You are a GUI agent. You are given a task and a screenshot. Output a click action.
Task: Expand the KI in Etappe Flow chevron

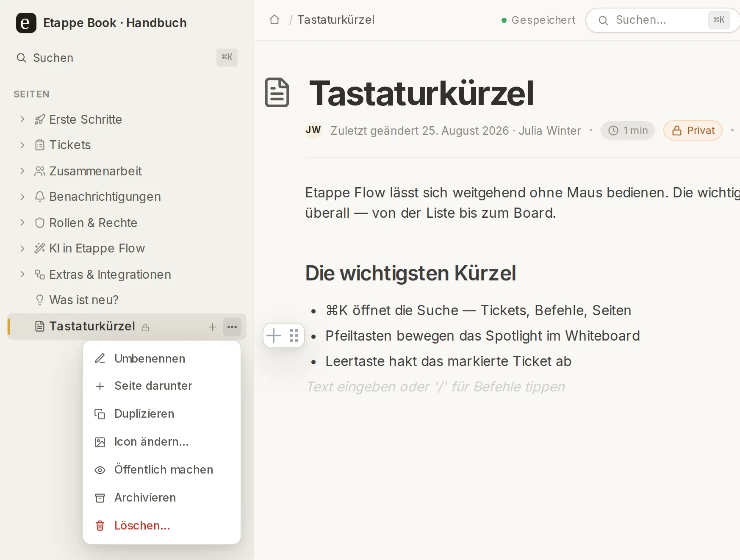click(22, 249)
